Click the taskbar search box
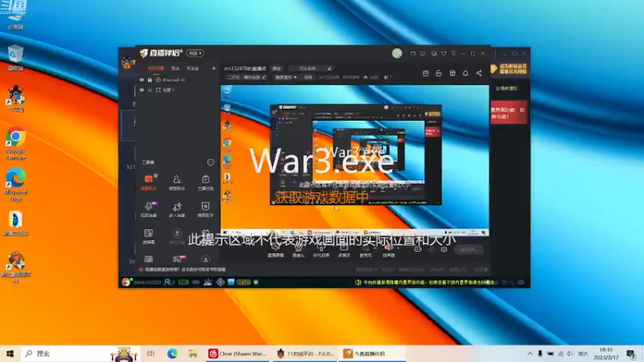The width and height of the screenshot is (644, 362). click(x=80, y=353)
